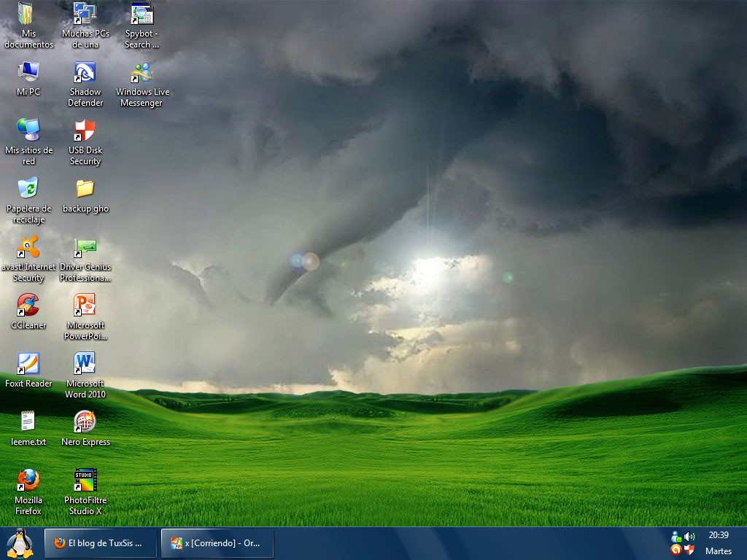Image resolution: width=747 pixels, height=560 pixels.
Task: Open the leeme.txt file
Action: [28, 421]
